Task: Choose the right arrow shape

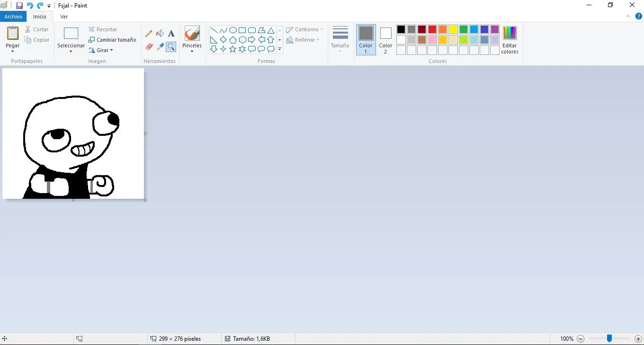Action: coord(251,40)
